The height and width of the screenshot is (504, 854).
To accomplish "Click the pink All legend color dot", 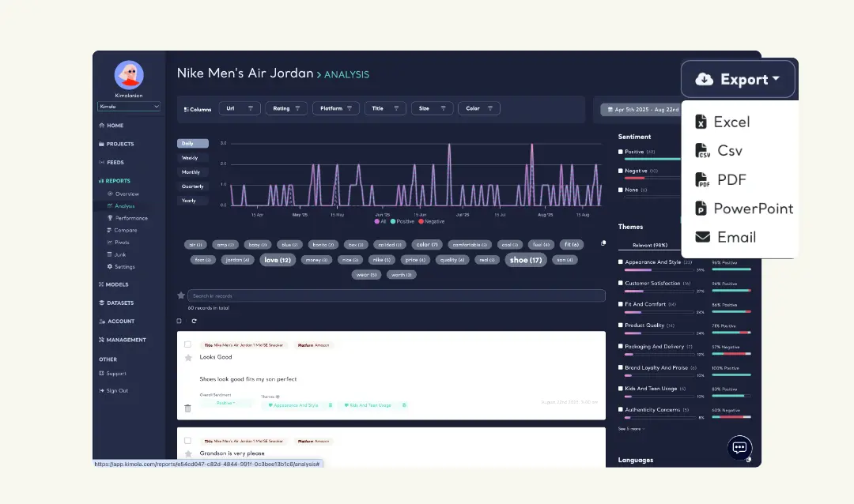I will point(377,222).
